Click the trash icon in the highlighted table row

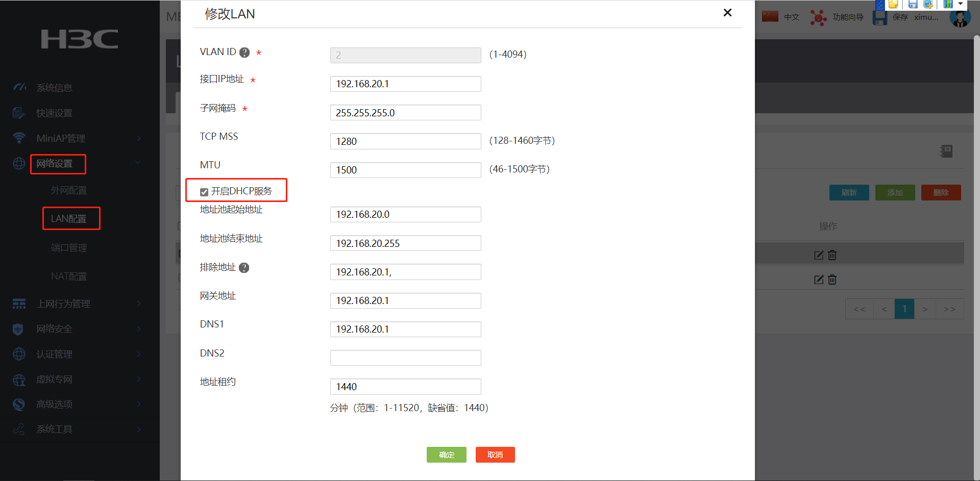pyautogui.click(x=832, y=255)
